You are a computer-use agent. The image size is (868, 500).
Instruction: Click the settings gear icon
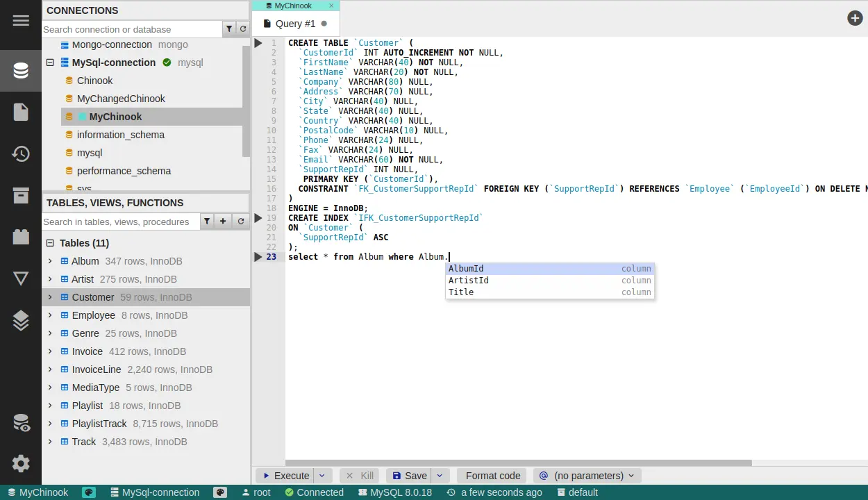[21, 463]
